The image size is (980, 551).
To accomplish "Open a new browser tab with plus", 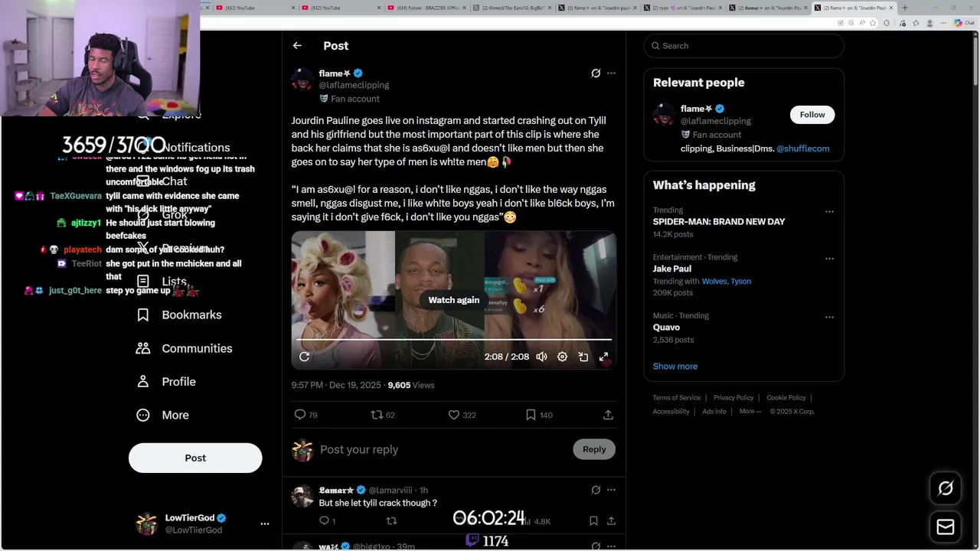I will click(905, 8).
